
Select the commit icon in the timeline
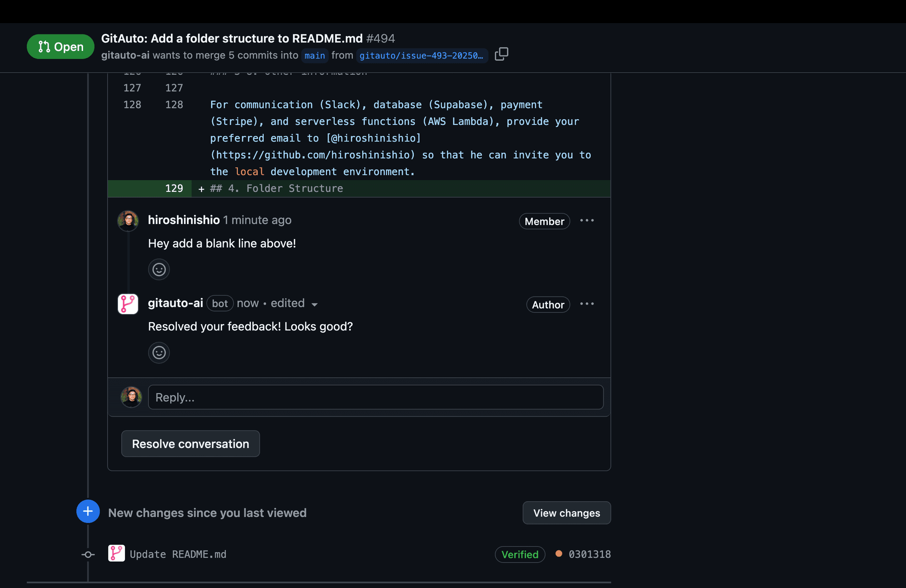[x=88, y=555]
